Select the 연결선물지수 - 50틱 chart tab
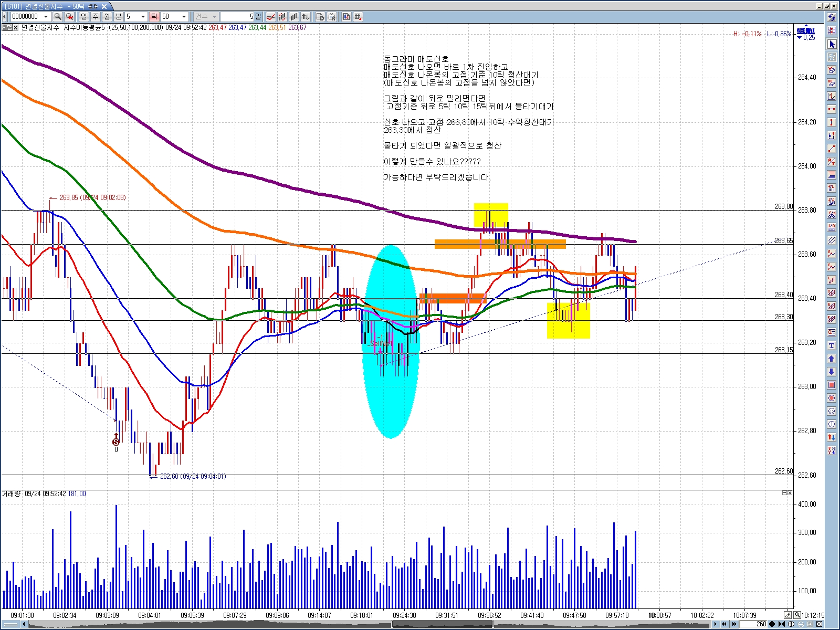Image resolution: width=840 pixels, height=630 pixels. (x=52, y=6)
